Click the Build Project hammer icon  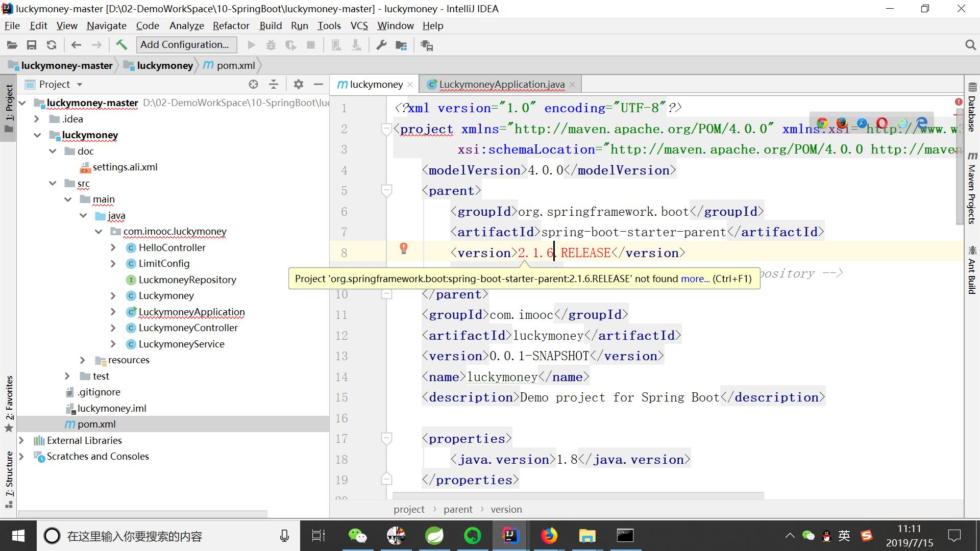[121, 45]
